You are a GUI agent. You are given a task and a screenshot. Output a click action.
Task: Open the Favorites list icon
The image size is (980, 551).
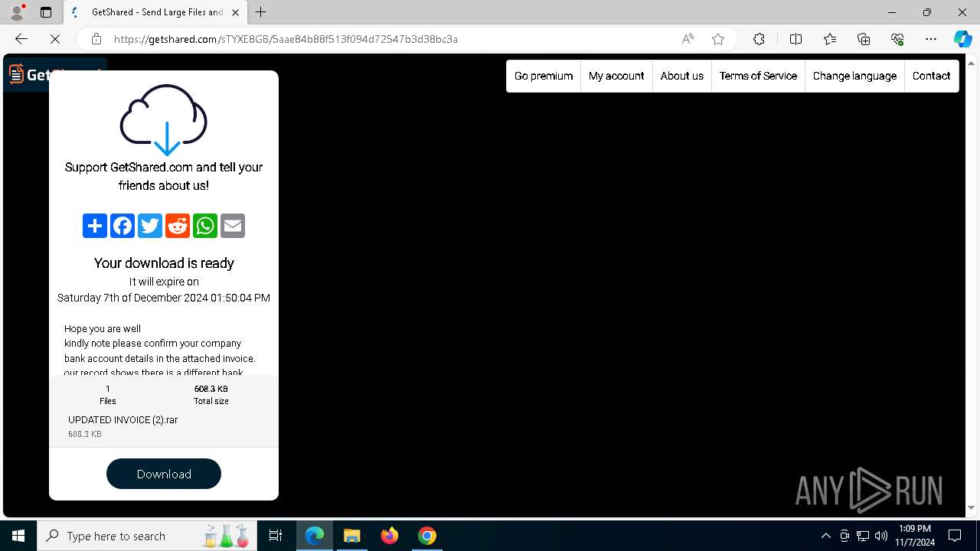[x=830, y=39]
